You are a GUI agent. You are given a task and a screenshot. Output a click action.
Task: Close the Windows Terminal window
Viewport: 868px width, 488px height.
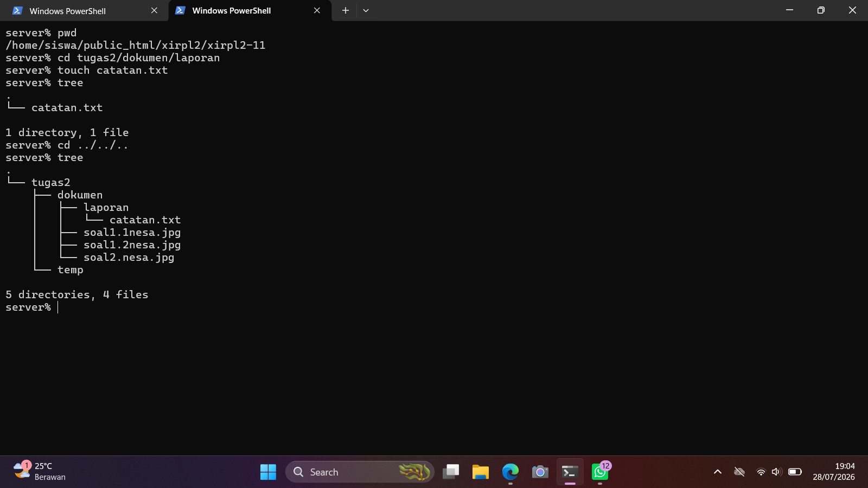tap(852, 10)
